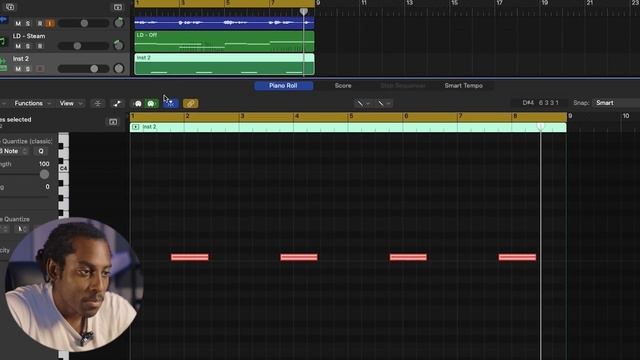Solo the LD - Steam track
The image size is (640, 360).
[28, 46]
